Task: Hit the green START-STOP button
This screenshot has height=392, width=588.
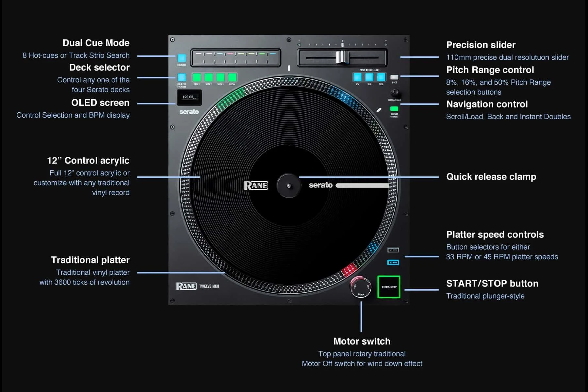Action: (389, 287)
